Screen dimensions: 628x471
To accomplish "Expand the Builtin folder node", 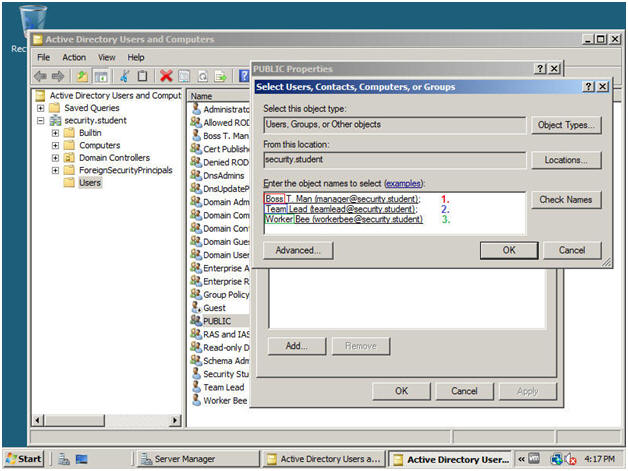I will pyautogui.click(x=55, y=133).
